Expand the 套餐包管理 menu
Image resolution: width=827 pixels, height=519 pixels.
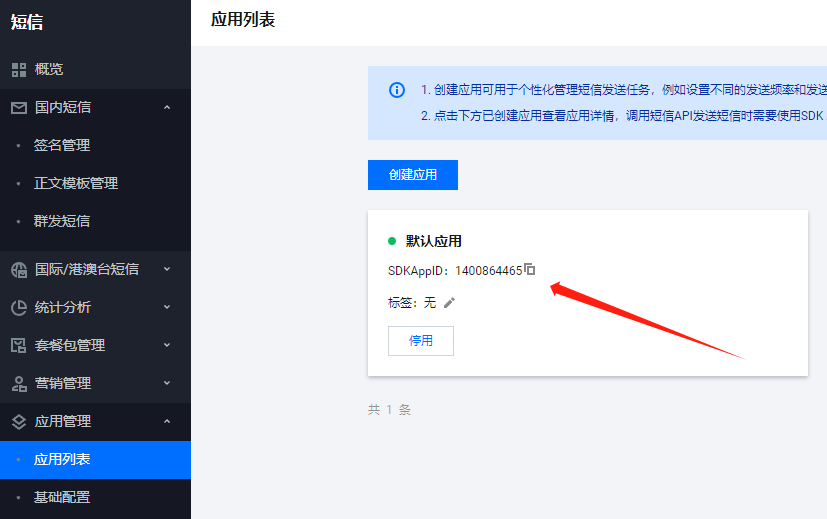coord(167,345)
